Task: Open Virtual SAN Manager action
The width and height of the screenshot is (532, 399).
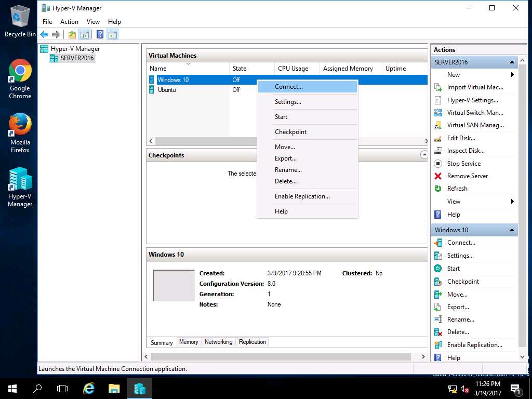Action: click(x=475, y=125)
